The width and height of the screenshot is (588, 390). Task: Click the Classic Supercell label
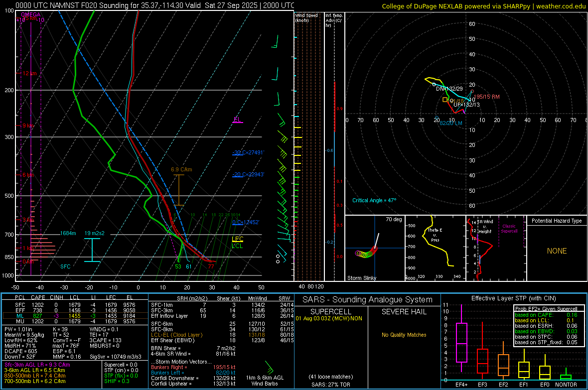509,229
